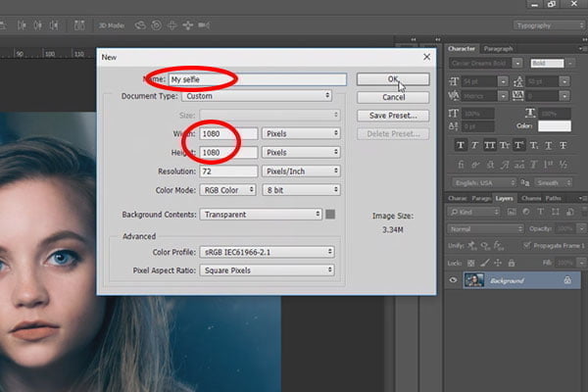Click the background color swatch beside Transparent
The width and height of the screenshot is (588, 392).
[330, 215]
